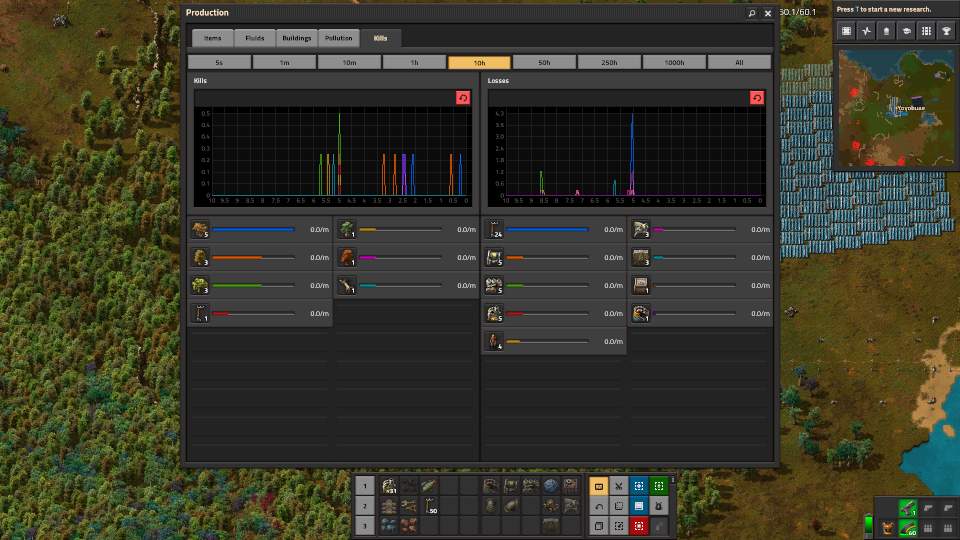Open tips via graduation cap icon
The image size is (960, 540).
pos(906,31)
